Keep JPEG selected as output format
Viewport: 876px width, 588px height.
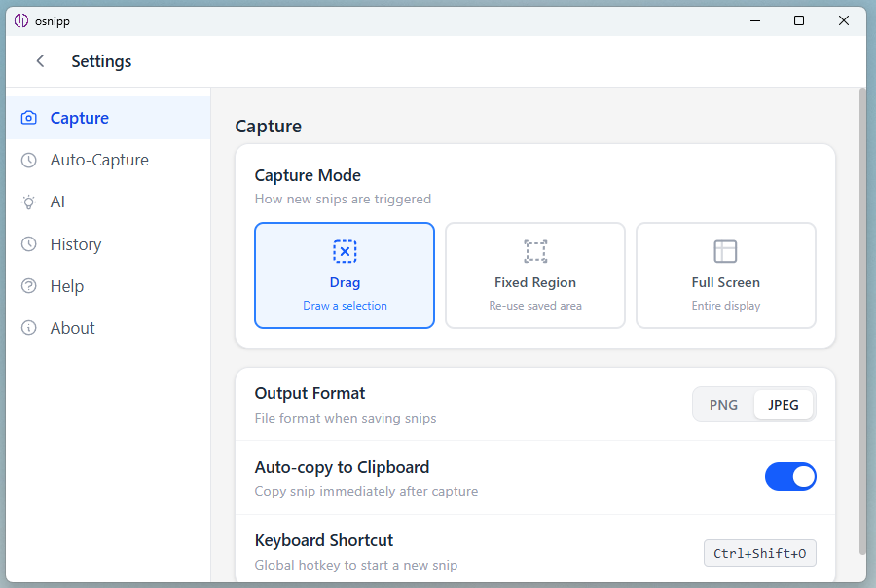(784, 404)
